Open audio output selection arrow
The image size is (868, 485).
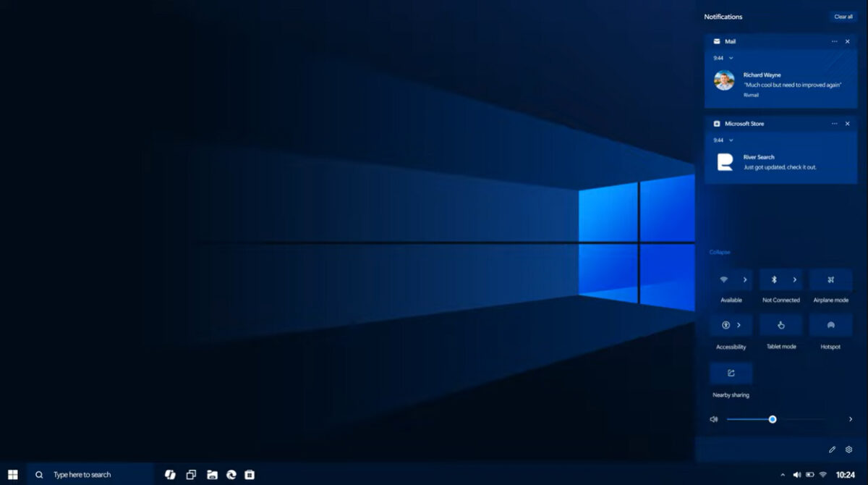click(x=850, y=418)
